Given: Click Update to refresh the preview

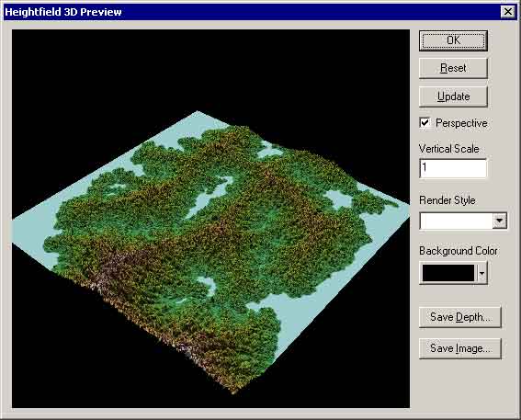Looking at the screenshot, I should point(453,96).
